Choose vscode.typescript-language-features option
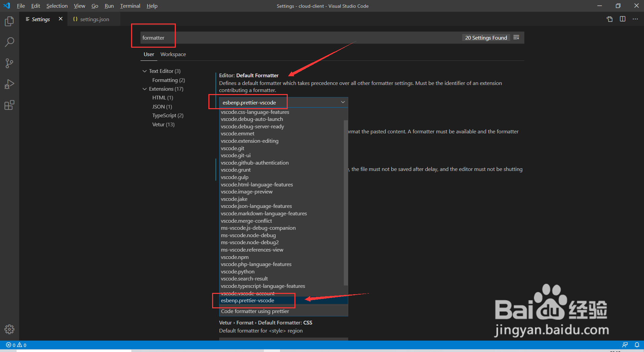This screenshot has height=352, width=644. pos(282,286)
